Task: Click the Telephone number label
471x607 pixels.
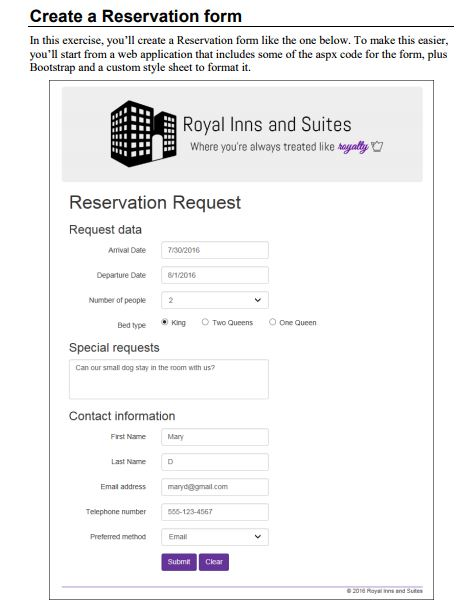Action: (116, 512)
